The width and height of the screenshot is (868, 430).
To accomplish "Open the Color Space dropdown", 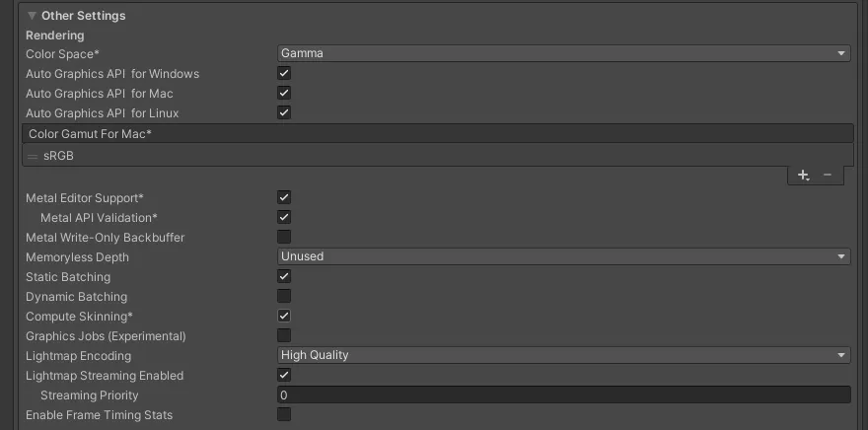I will [563, 53].
